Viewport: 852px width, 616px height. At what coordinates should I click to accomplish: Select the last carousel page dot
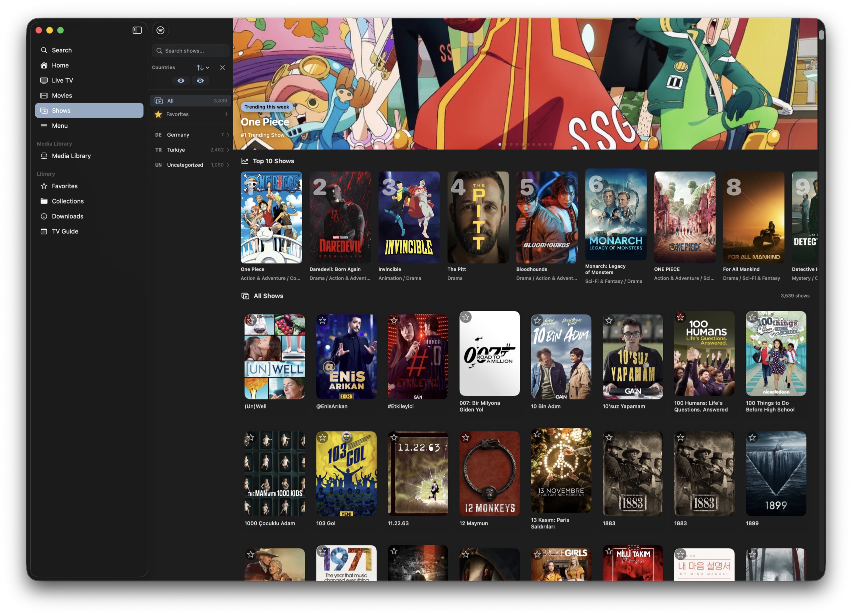point(551,144)
